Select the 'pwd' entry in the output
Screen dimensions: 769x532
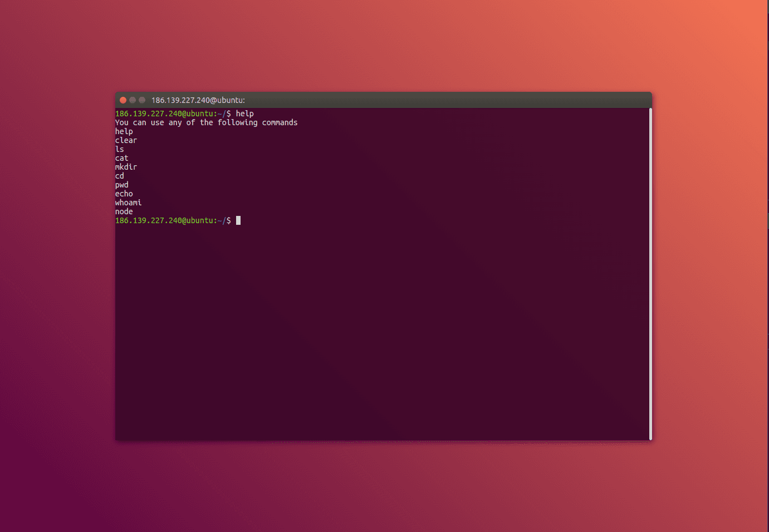(x=121, y=185)
